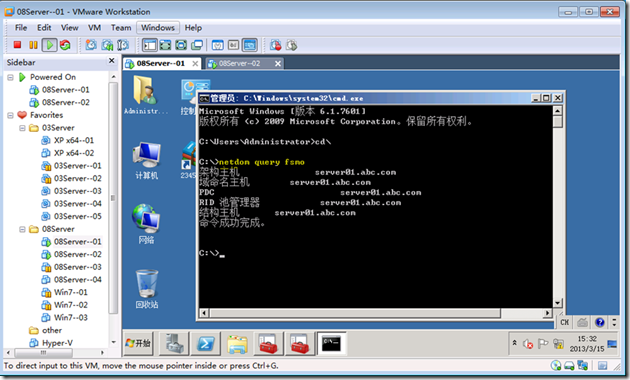Click the language bar help icon
Image resolution: width=630 pixels, height=380 pixels.
pos(600,322)
